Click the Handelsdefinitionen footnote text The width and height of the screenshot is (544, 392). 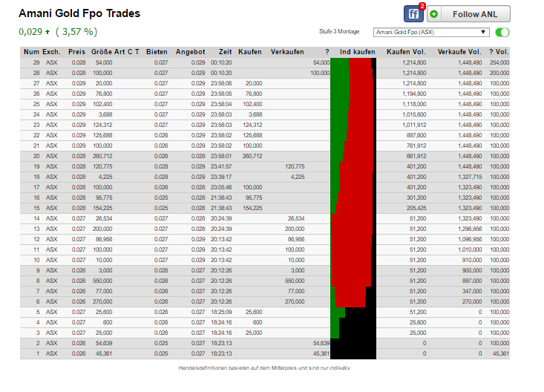click(x=264, y=368)
